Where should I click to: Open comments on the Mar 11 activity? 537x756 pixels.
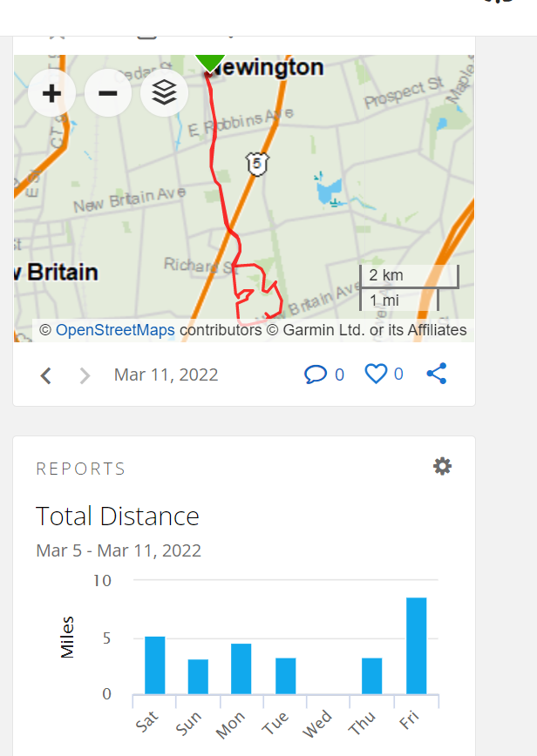pos(323,375)
